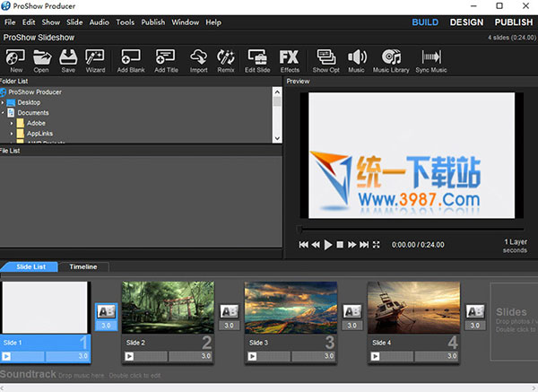
Task: Select the Slide List tab
Action: (x=30, y=266)
